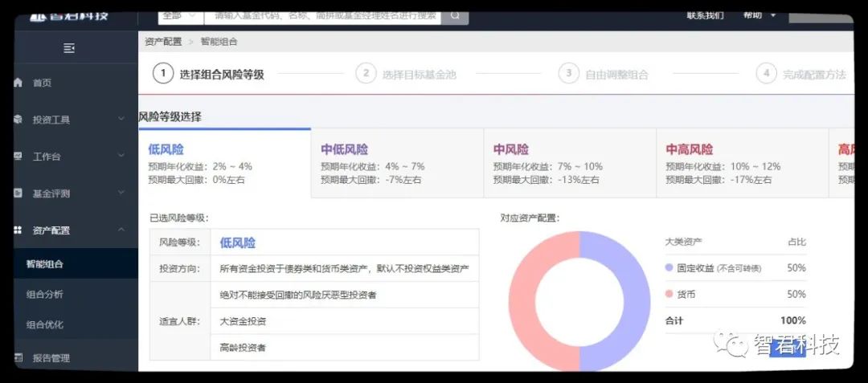This screenshot has height=383, width=868.
Task: Click the 风险等级选择 heading
Action: tap(170, 116)
